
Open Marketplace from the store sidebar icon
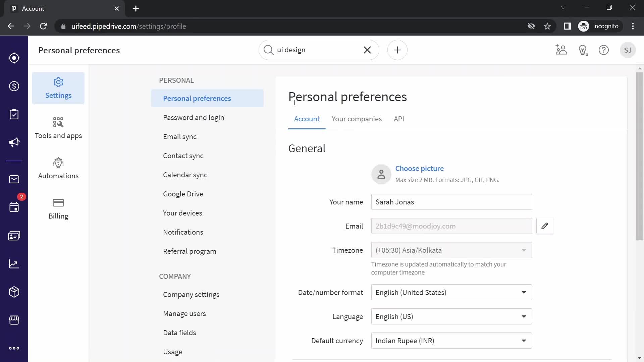tap(14, 320)
